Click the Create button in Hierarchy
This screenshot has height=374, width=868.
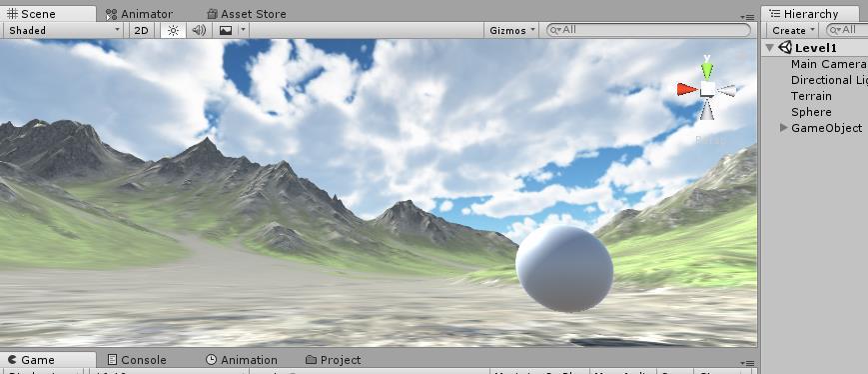click(793, 30)
